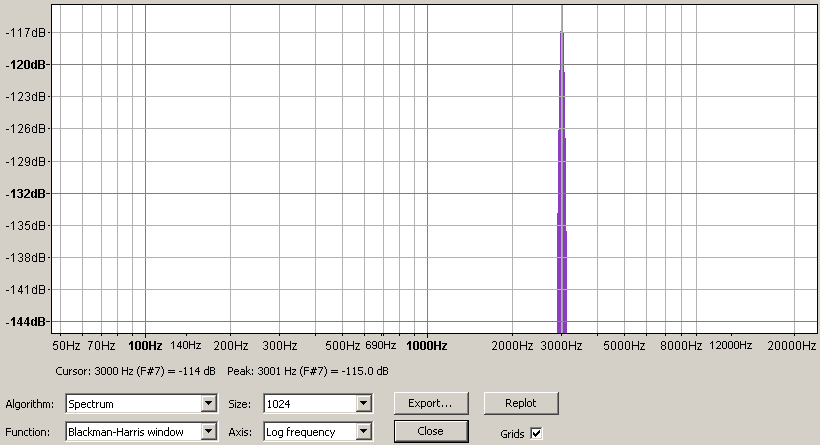
Task: Close the frequency analysis dialog
Action: click(x=431, y=431)
